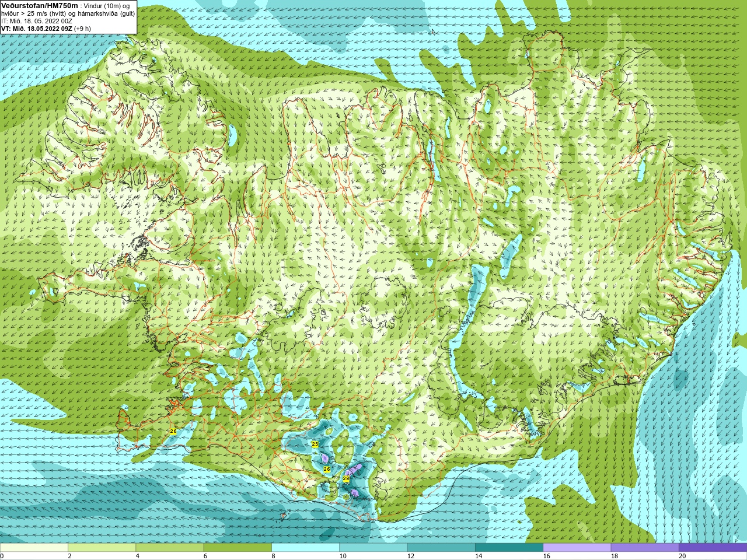Click the 0–2 m/s pale yellow legend swatch
This screenshot has width=747, height=560.
34,548
